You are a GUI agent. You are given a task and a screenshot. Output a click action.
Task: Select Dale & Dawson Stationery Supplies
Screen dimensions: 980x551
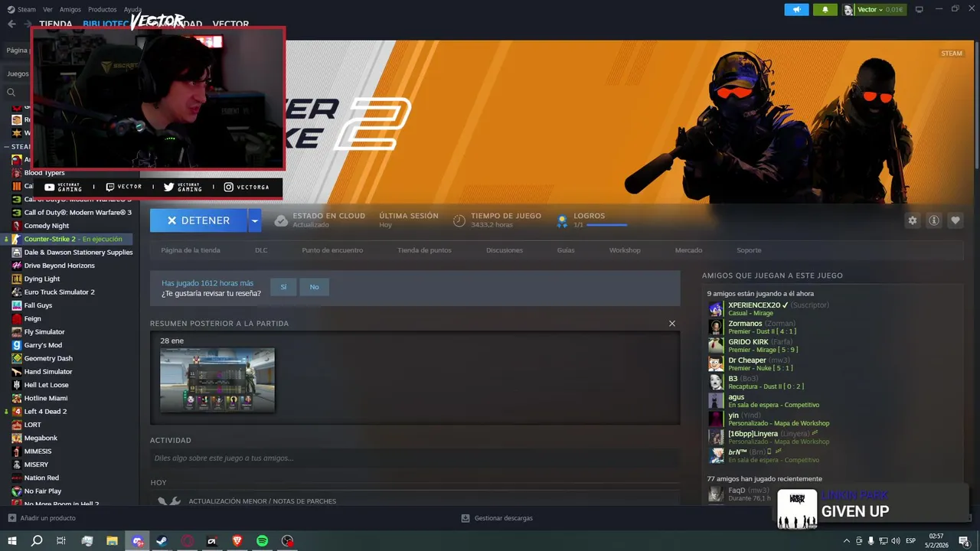79,253
